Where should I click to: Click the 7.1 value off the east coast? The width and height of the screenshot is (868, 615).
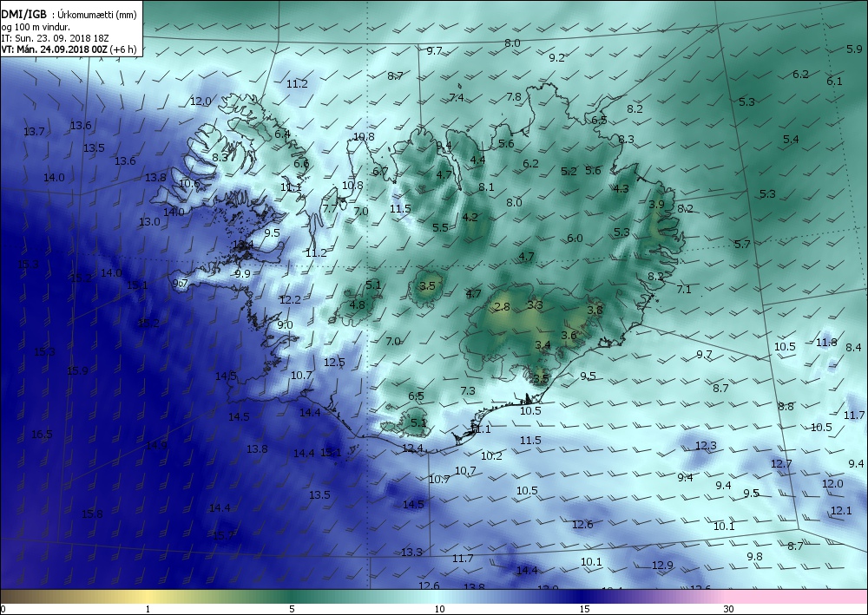click(684, 289)
